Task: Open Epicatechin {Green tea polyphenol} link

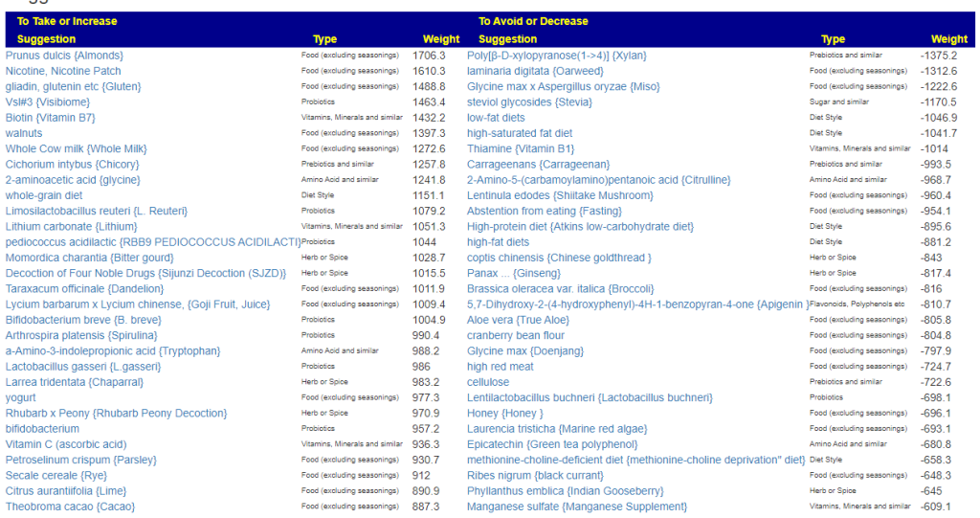Action: tap(552, 445)
